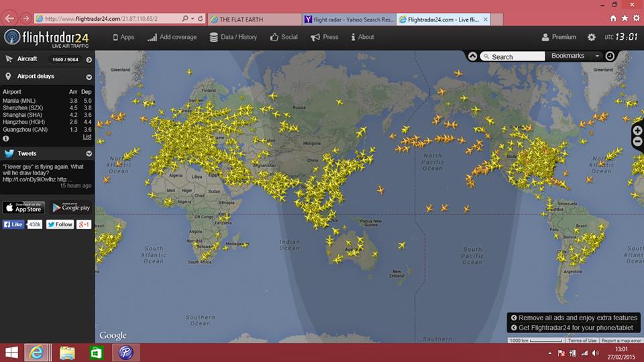This screenshot has height=362, width=644.
Task: Open the Flightradar24 settings gear
Action: pyautogui.click(x=592, y=37)
